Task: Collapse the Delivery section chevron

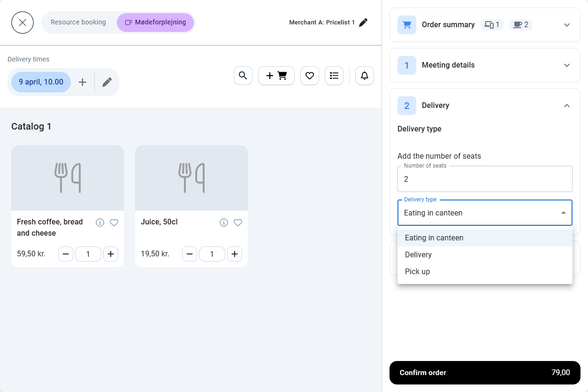Action: (567, 106)
